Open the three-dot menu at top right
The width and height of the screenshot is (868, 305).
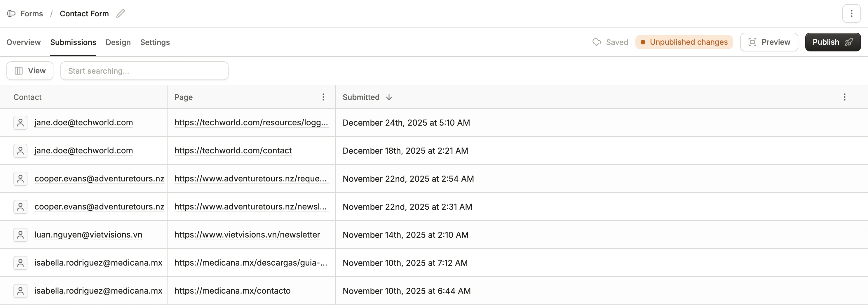pos(851,13)
